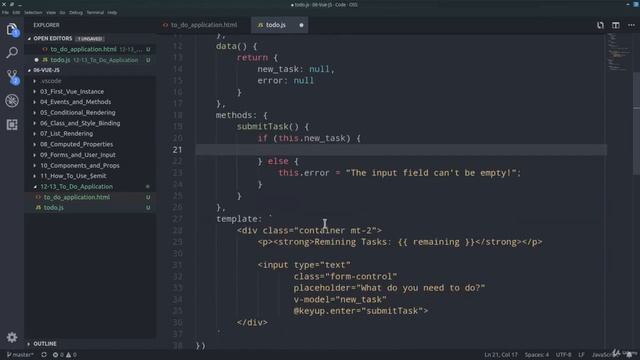Open the Terminal menu
The image size is (640, 360).
pos(95,13)
